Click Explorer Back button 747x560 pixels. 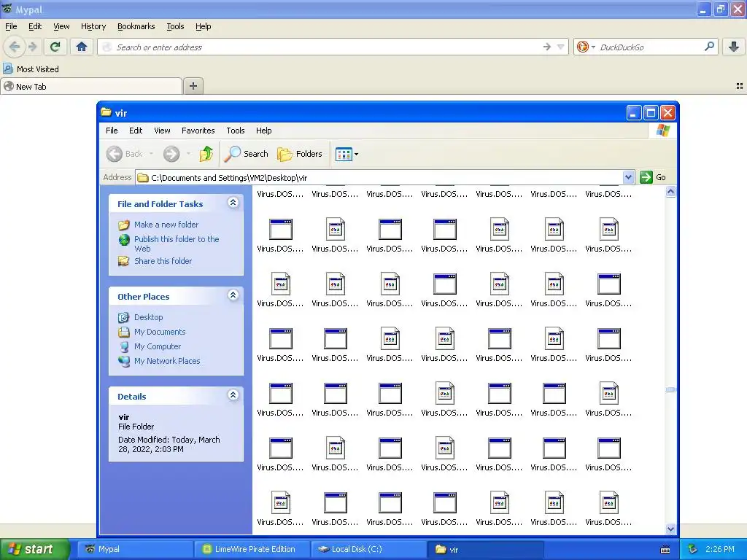[124, 154]
